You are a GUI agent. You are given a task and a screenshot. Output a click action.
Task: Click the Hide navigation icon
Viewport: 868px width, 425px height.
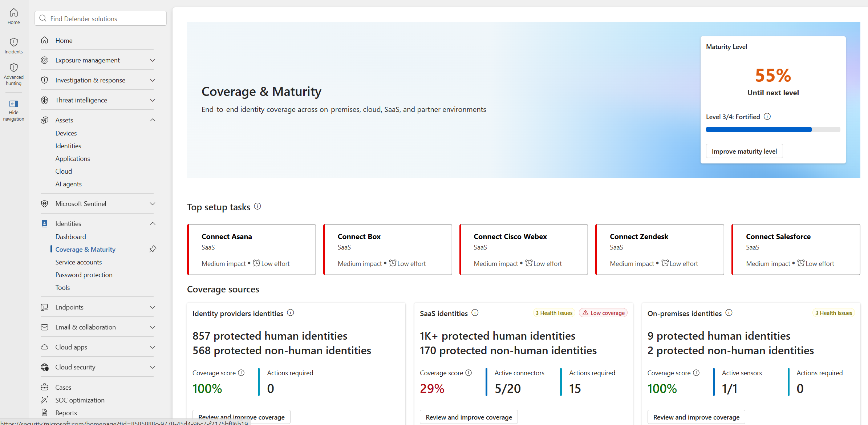(x=14, y=104)
